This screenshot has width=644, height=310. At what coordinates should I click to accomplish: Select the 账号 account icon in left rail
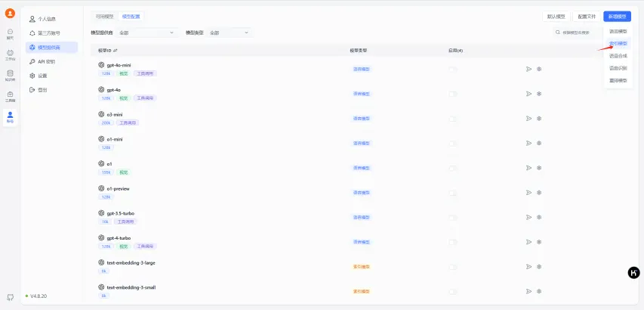[x=10, y=118]
